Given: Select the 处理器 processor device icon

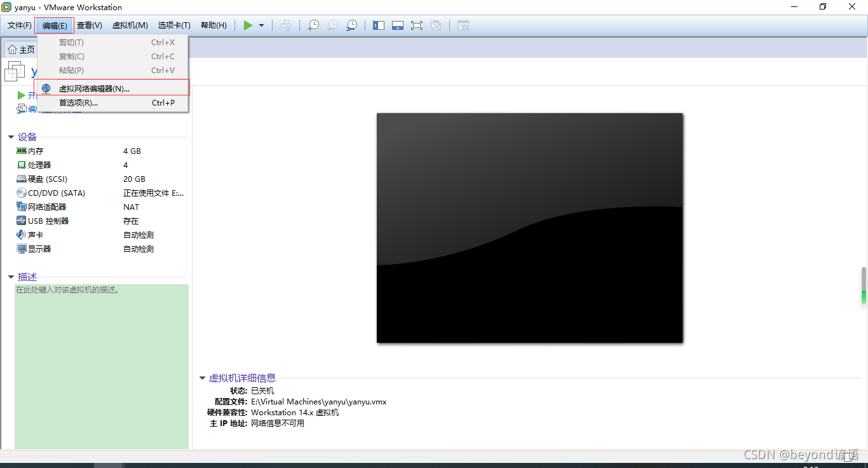Looking at the screenshot, I should (x=22, y=165).
